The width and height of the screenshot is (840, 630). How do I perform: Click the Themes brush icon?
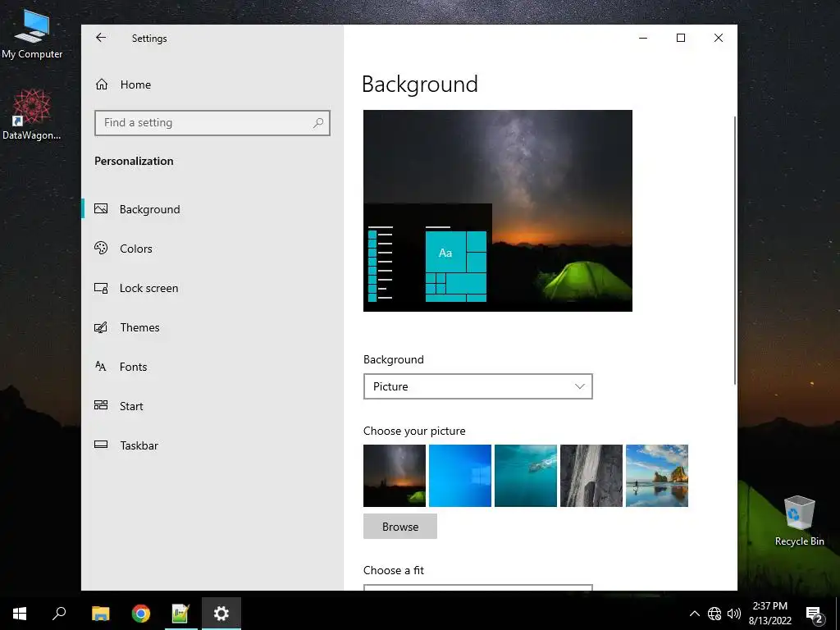[x=101, y=326]
